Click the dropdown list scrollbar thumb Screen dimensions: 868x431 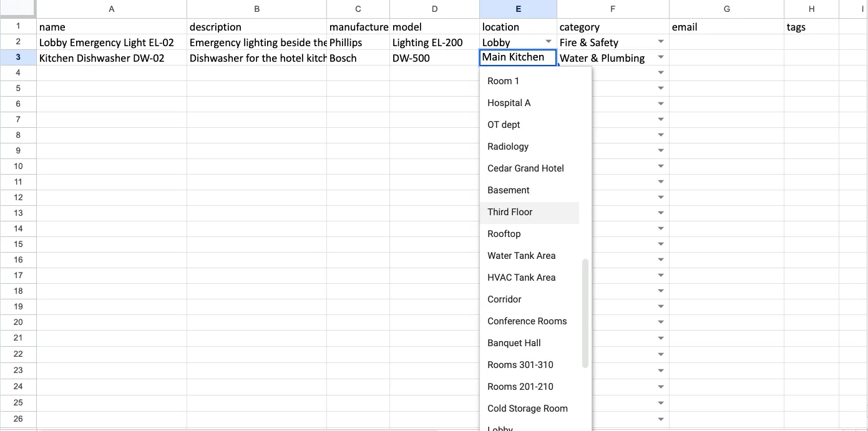point(585,314)
